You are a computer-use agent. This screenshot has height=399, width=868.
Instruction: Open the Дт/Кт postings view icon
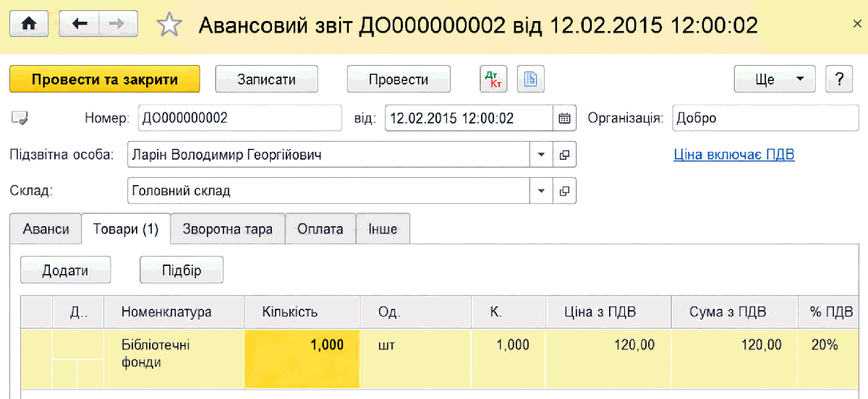494,80
